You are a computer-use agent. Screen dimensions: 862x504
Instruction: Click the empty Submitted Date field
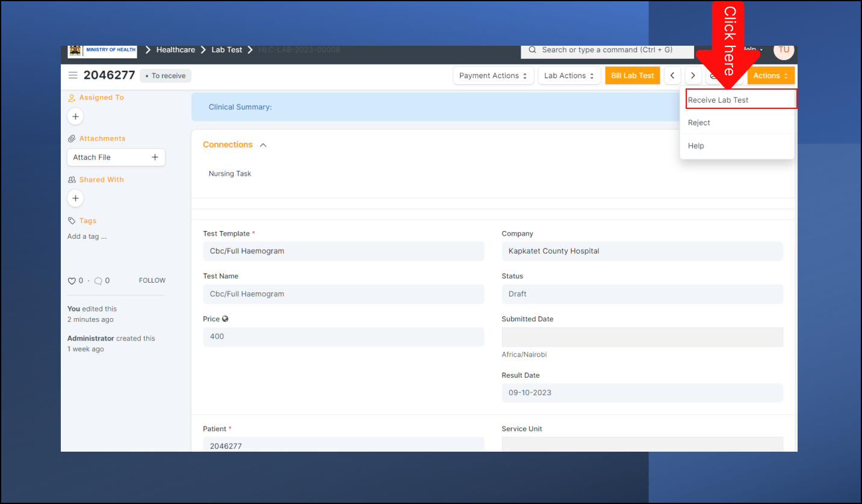642,337
